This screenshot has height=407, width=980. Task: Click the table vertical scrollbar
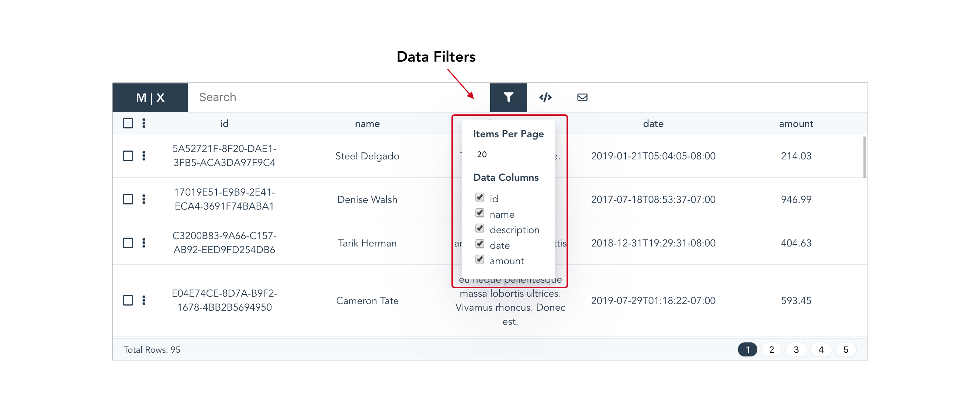pos(864,157)
